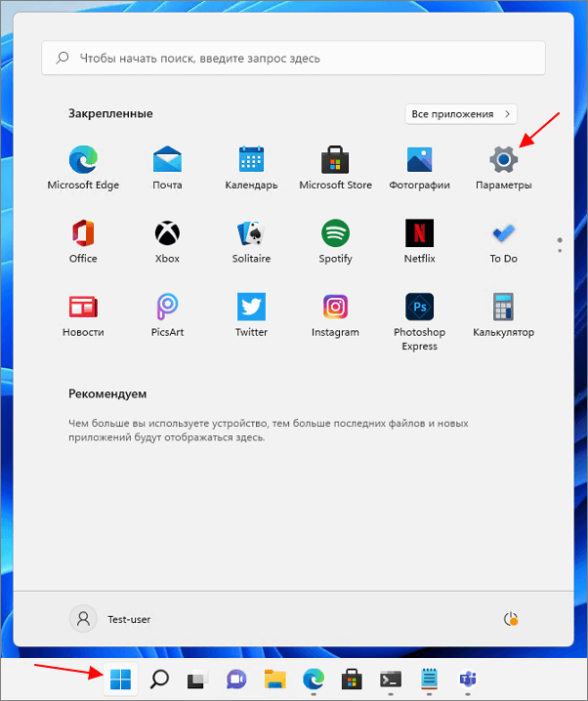Open File Explorer from the taskbar
Viewport: 588px width, 701px height.
[x=275, y=680]
